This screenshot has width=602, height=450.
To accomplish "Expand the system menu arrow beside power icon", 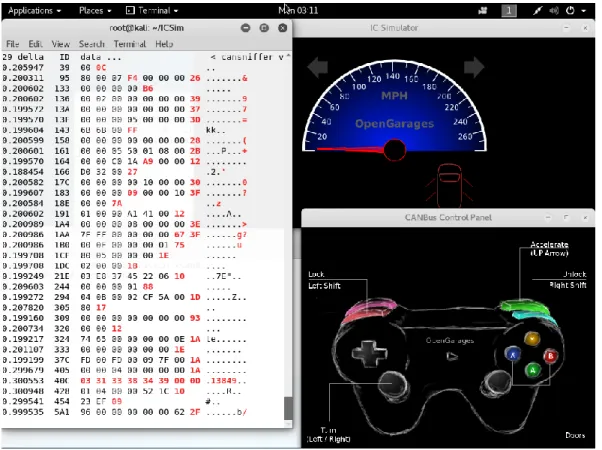I will (584, 11).
